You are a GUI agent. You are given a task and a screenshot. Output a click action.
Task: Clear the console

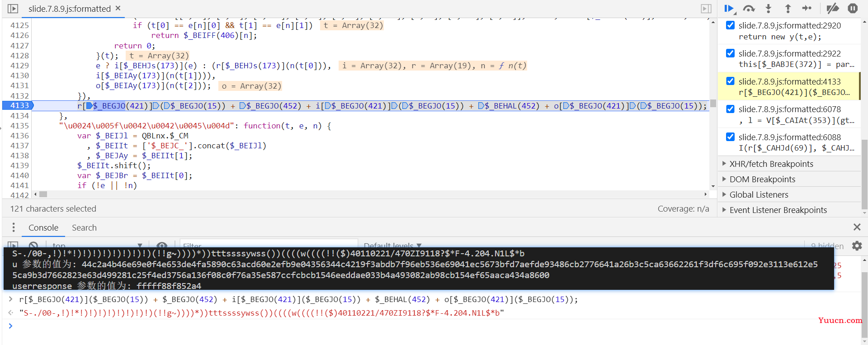coord(33,246)
